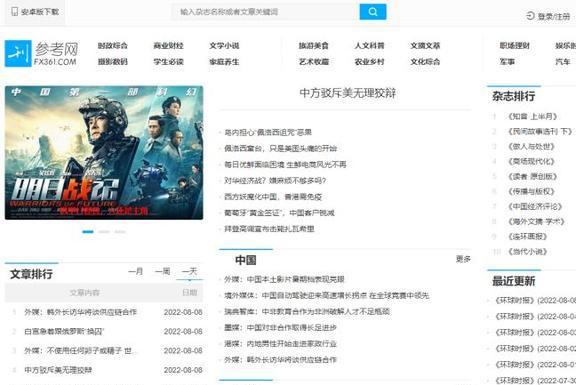Open article about 中国自动驾驶迎来高速增长拐点
576x385 pixels.
(327, 295)
